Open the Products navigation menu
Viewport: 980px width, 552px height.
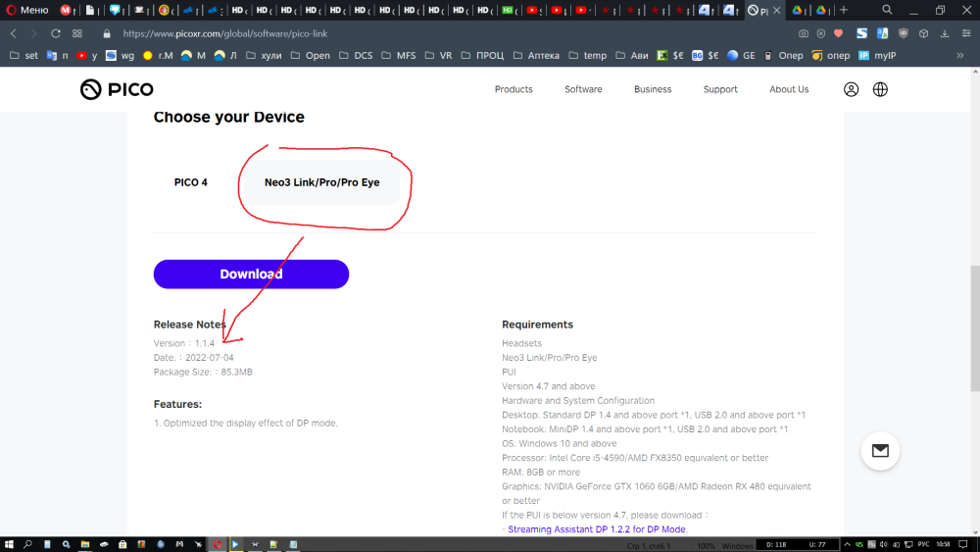pos(514,89)
